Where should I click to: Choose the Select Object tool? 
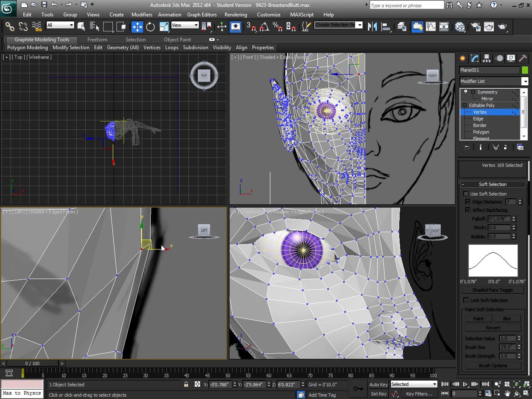81,27
